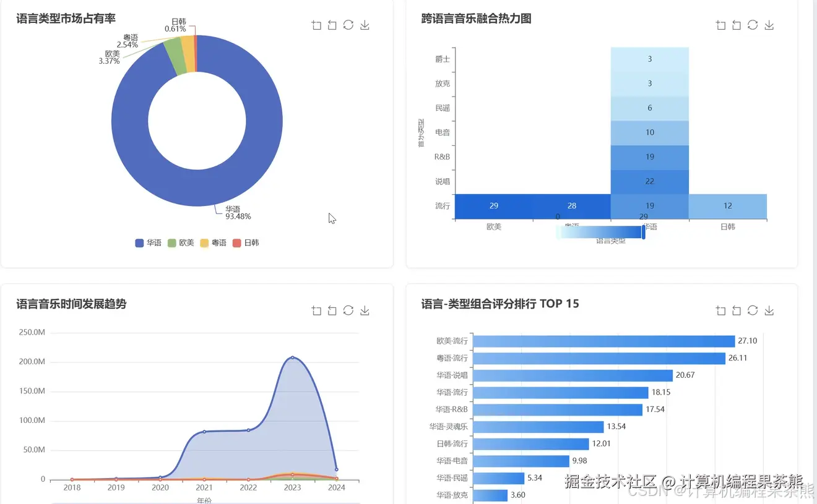This screenshot has width=817, height=504.
Task: Activate area zoom on 跨语言音乐融合热力图
Action: point(720,25)
